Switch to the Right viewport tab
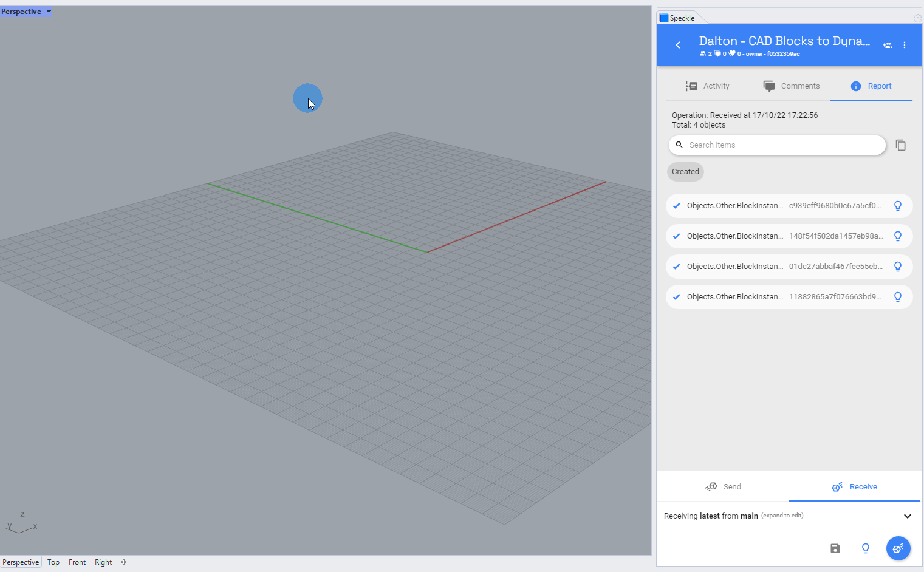The image size is (924, 572). click(103, 562)
